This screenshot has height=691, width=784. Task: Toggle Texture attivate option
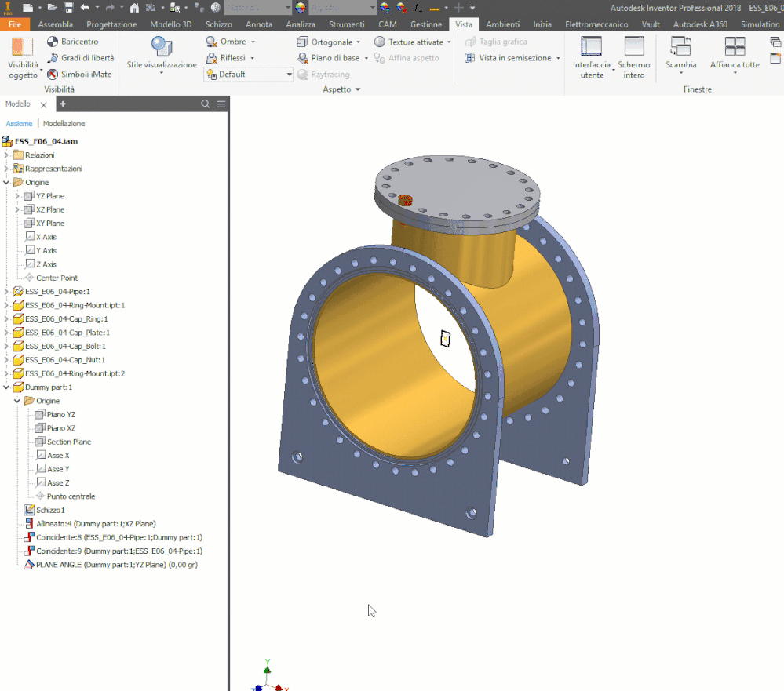pos(380,42)
